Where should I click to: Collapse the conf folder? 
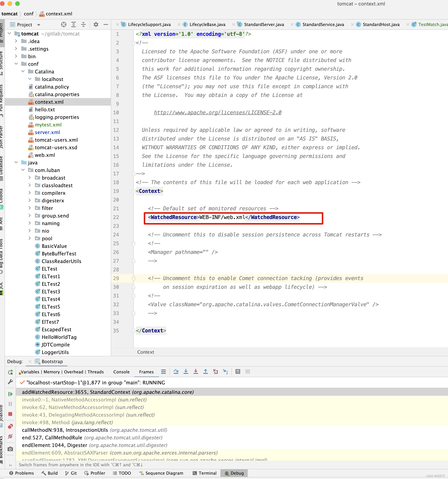[16, 64]
